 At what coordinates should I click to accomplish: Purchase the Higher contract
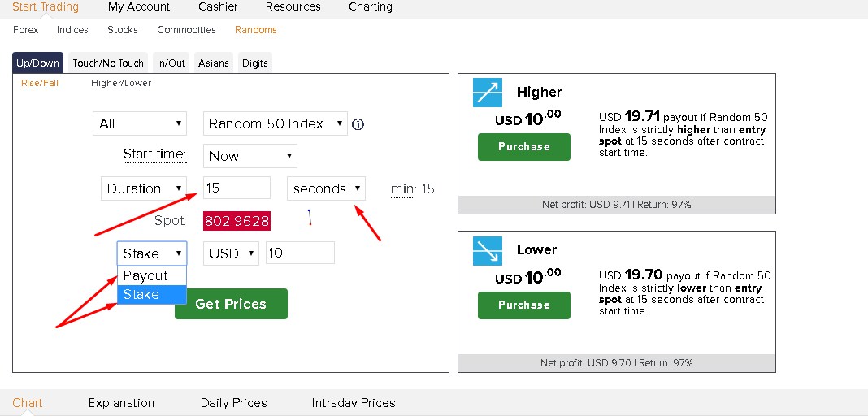tap(523, 147)
